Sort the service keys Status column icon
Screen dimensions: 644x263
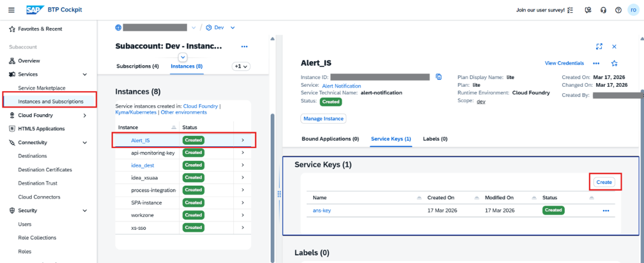pos(592,198)
